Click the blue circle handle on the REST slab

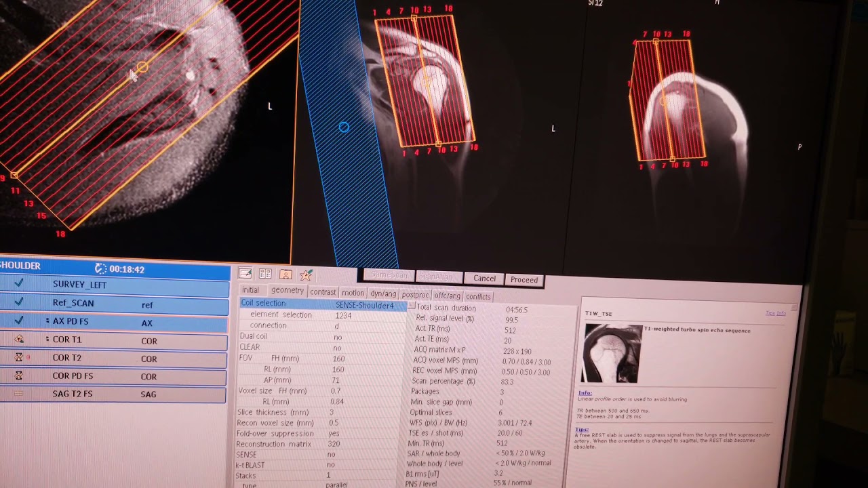(x=344, y=127)
